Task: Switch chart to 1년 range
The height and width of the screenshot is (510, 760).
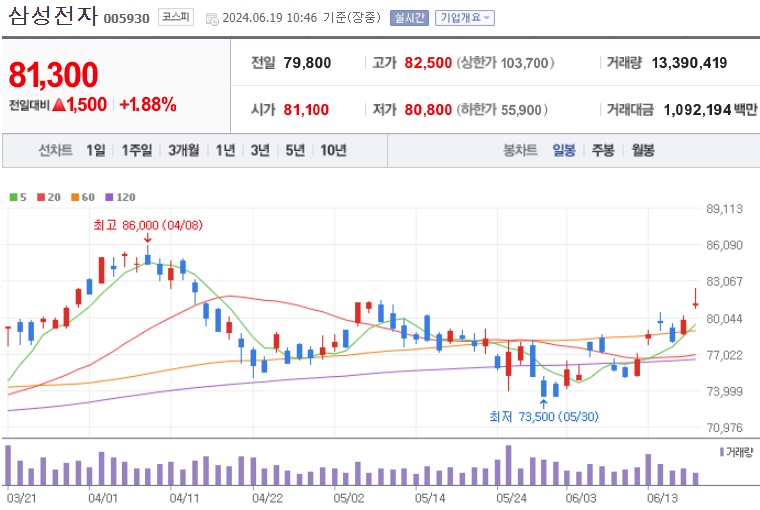Action: point(225,150)
